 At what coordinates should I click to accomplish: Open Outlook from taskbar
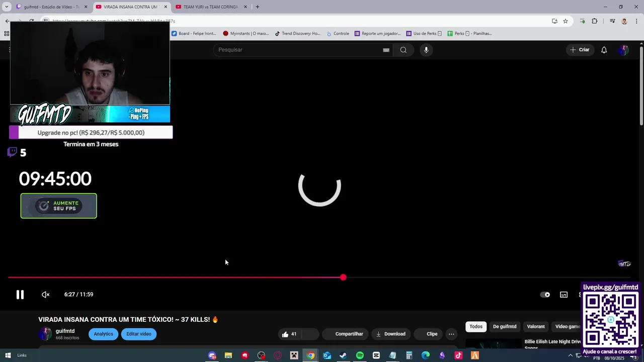327,355
